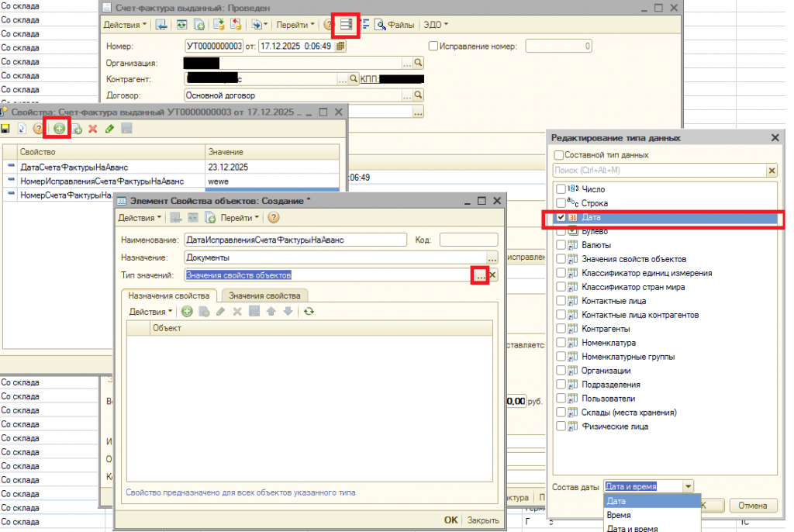Click the Наименование input field
Screen dimensions: 794x532
click(x=295, y=240)
